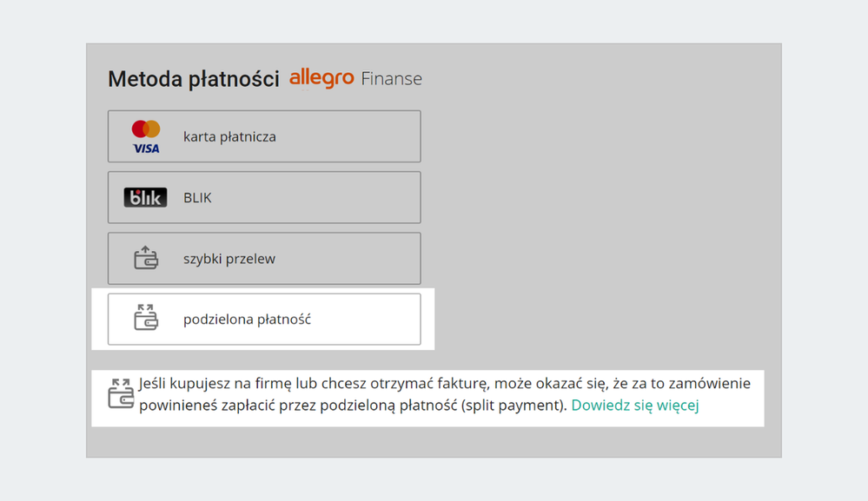This screenshot has width=868, height=501.
Task: Click the "szybki przelew" label text
Action: 229,258
